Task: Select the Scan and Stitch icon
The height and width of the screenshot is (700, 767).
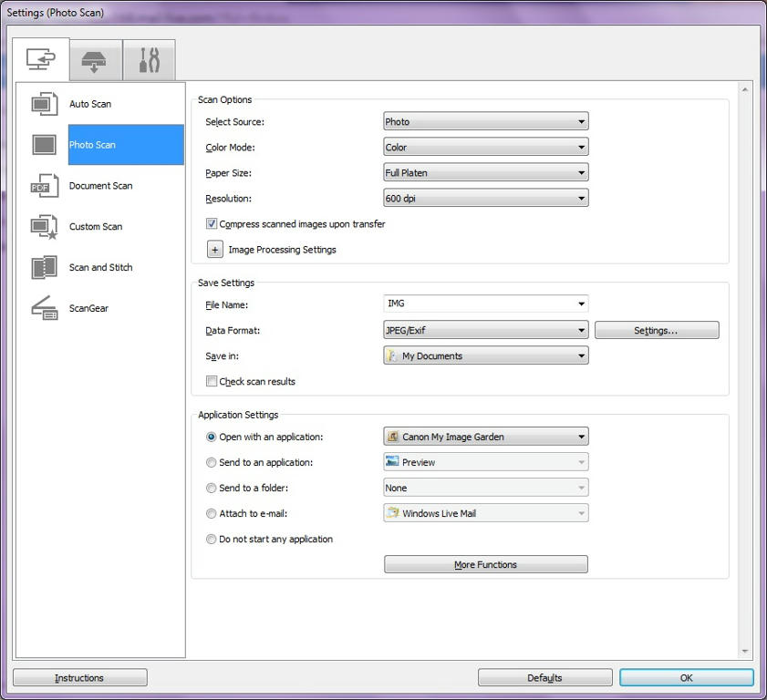Action: coord(44,268)
